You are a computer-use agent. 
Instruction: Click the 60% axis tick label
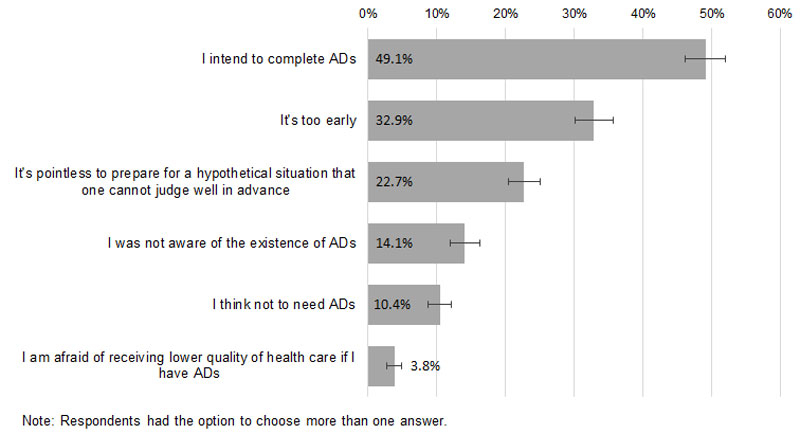point(779,13)
